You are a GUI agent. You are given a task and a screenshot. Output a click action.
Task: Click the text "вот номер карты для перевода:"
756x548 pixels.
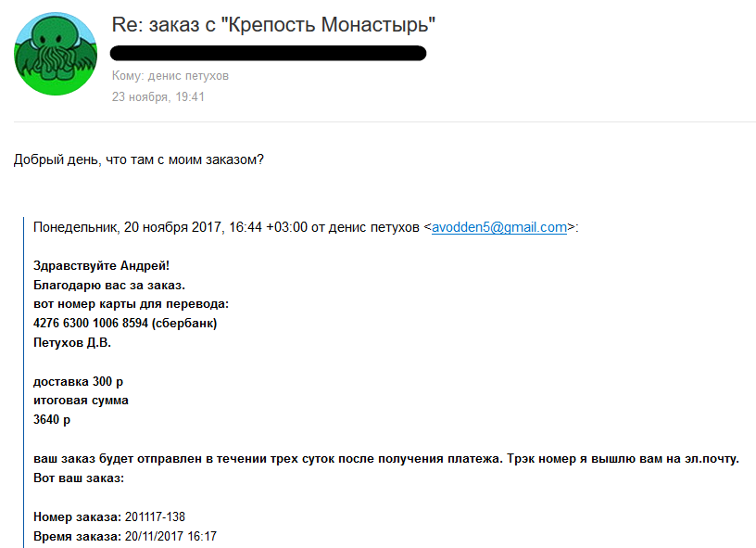[x=132, y=304]
